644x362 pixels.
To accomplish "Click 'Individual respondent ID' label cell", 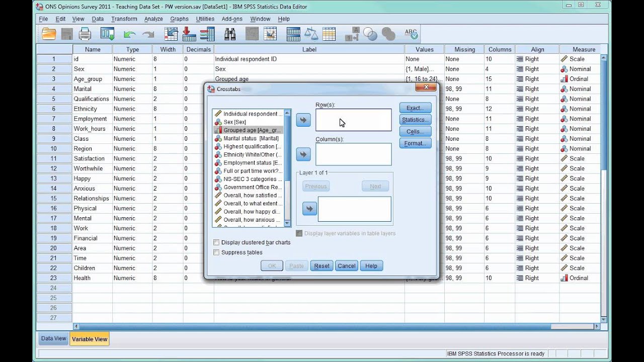I will 309,59.
